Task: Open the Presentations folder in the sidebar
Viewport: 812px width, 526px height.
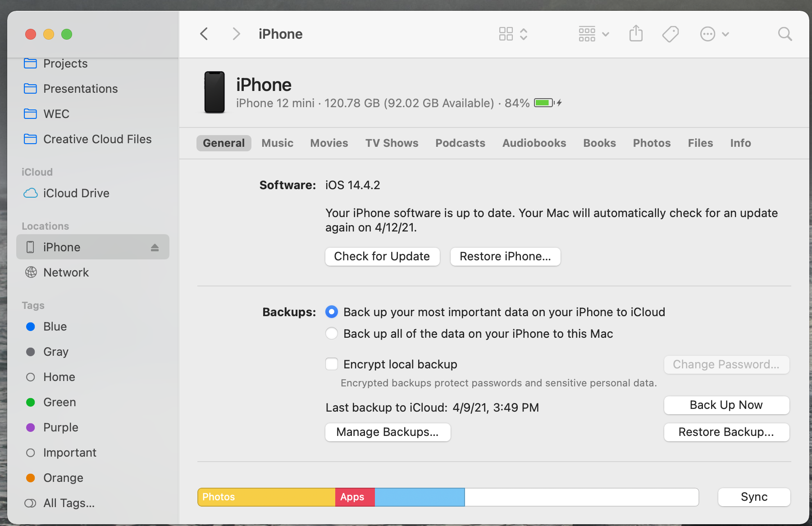Action: coord(93,89)
